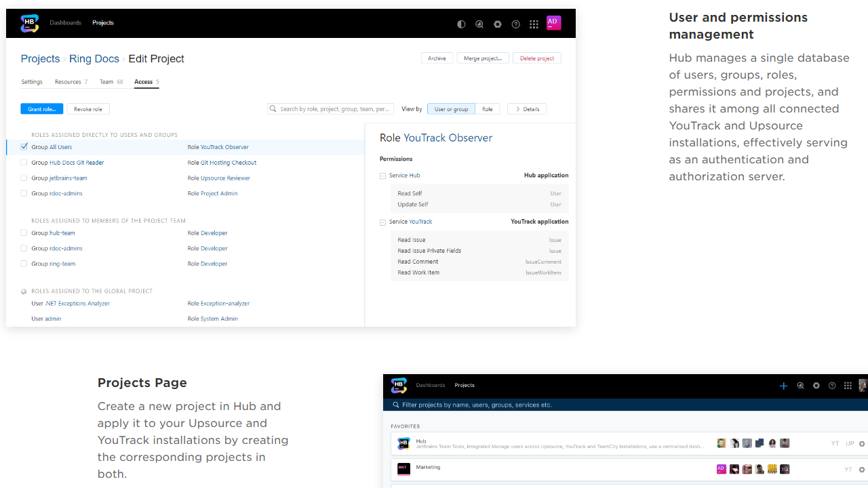Image resolution: width=868 pixels, height=488 pixels.
Task: Toggle the dark theme half-circle icon
Action: click(x=461, y=24)
